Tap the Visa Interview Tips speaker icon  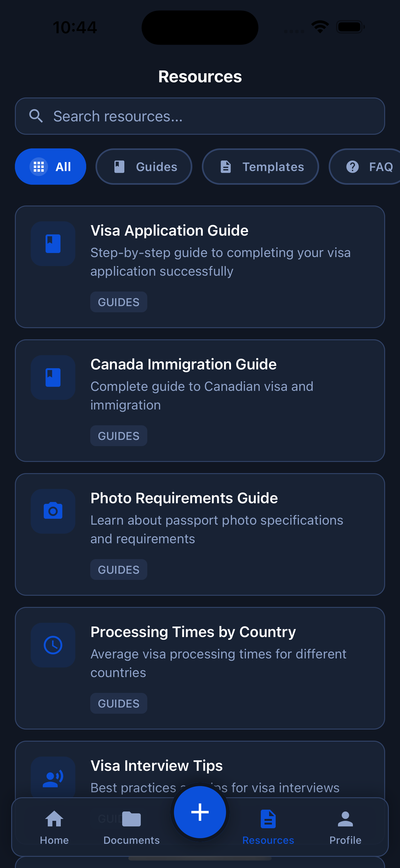point(53,778)
